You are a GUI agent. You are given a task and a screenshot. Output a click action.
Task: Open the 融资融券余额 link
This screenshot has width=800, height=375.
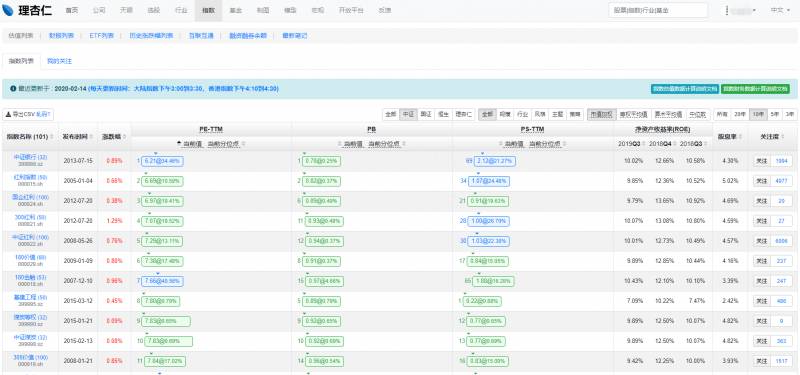tap(247, 36)
